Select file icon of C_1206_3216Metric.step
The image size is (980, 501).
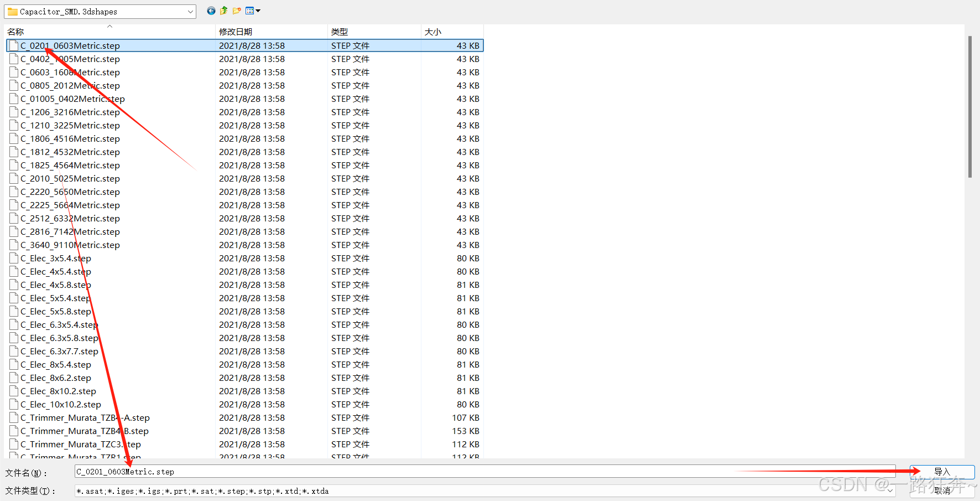click(14, 112)
